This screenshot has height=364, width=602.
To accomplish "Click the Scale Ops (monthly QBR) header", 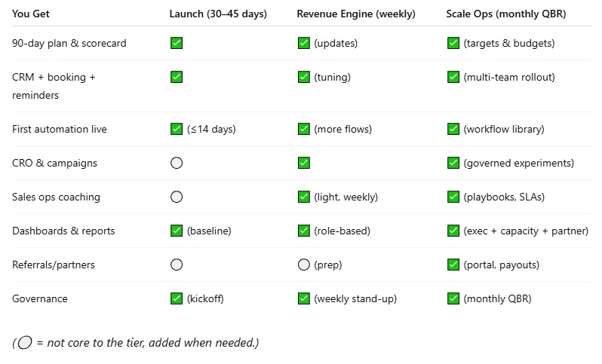I will (505, 14).
